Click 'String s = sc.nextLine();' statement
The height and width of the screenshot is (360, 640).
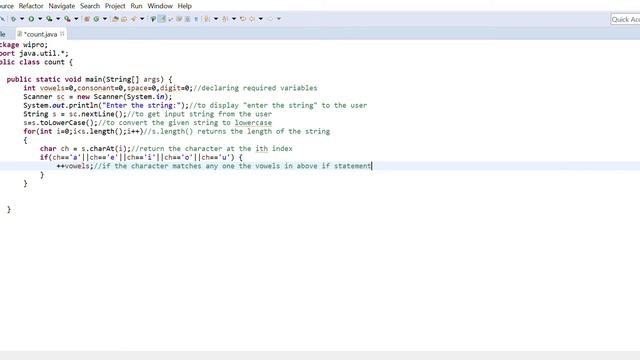tap(75, 114)
